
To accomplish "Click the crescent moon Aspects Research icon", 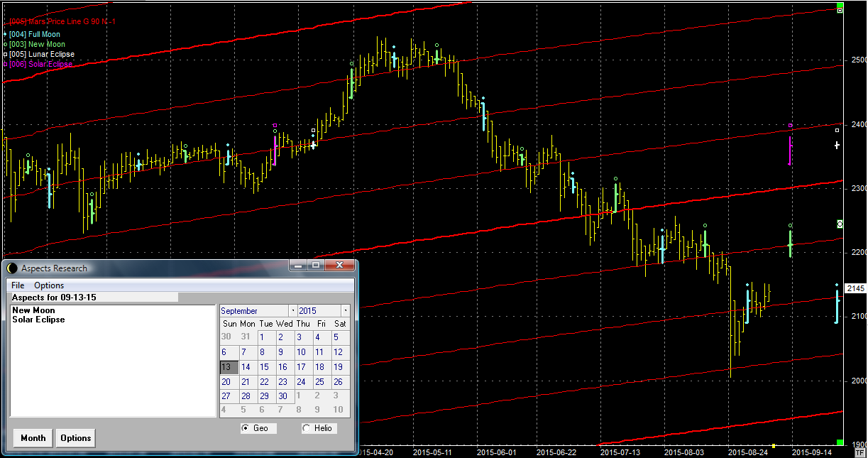I will (x=11, y=268).
